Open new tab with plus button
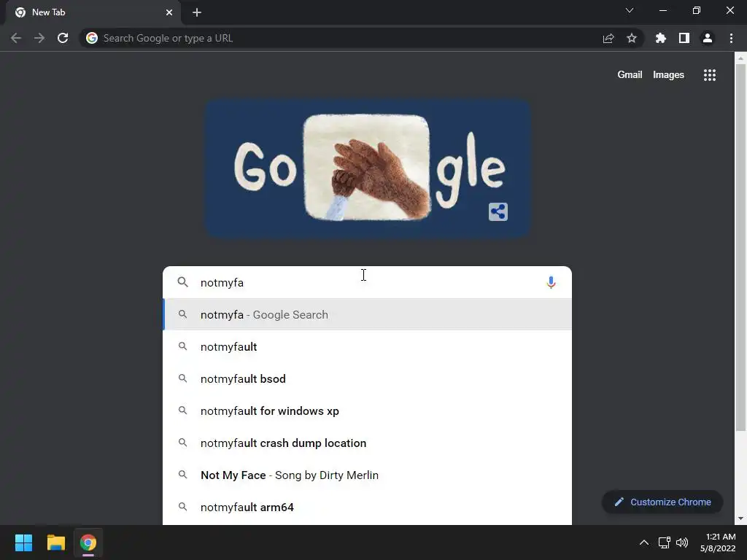This screenshot has height=560, width=747. tap(197, 12)
